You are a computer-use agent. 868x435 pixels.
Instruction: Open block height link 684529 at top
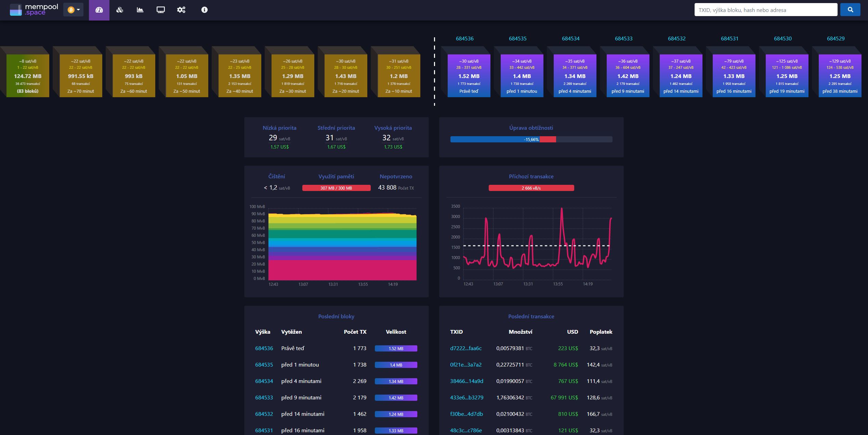point(836,39)
